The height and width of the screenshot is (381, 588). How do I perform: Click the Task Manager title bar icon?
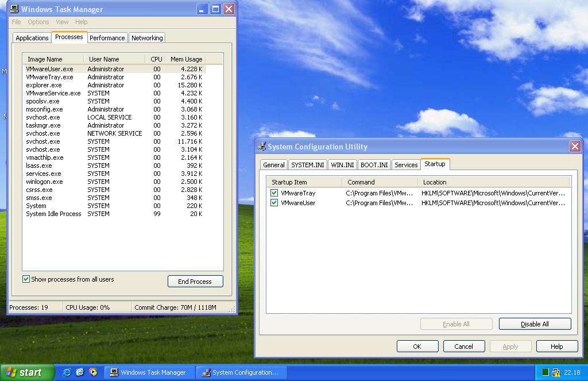(x=14, y=9)
